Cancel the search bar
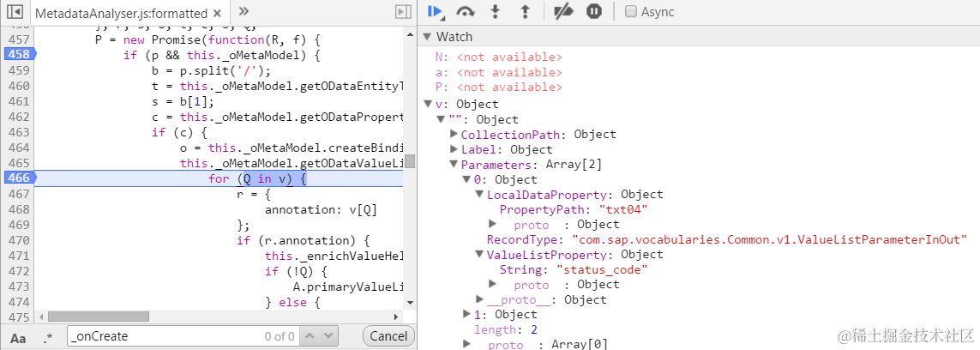The height and width of the screenshot is (350, 980). pos(388,336)
